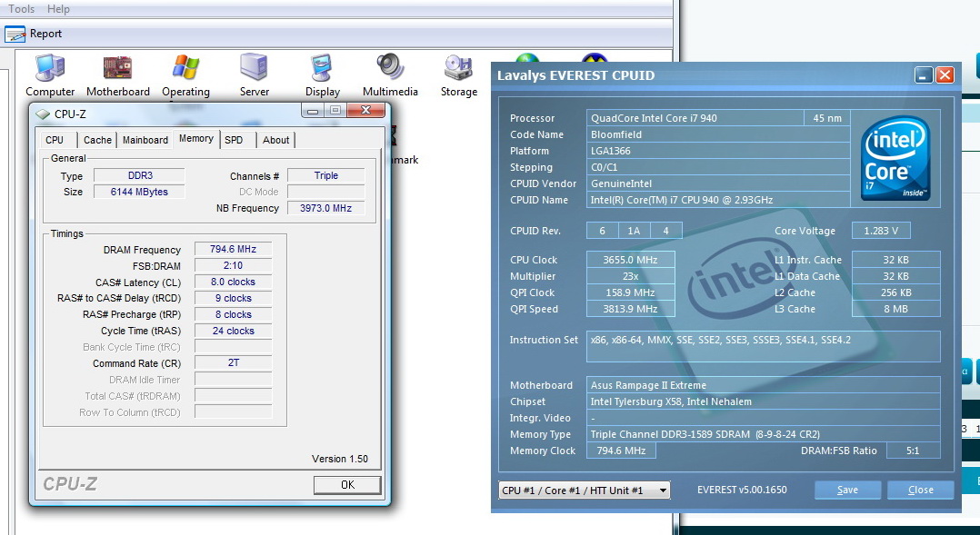Click the Channels field showing Triple
Screen dimensions: 980x535
pyautogui.click(x=326, y=176)
